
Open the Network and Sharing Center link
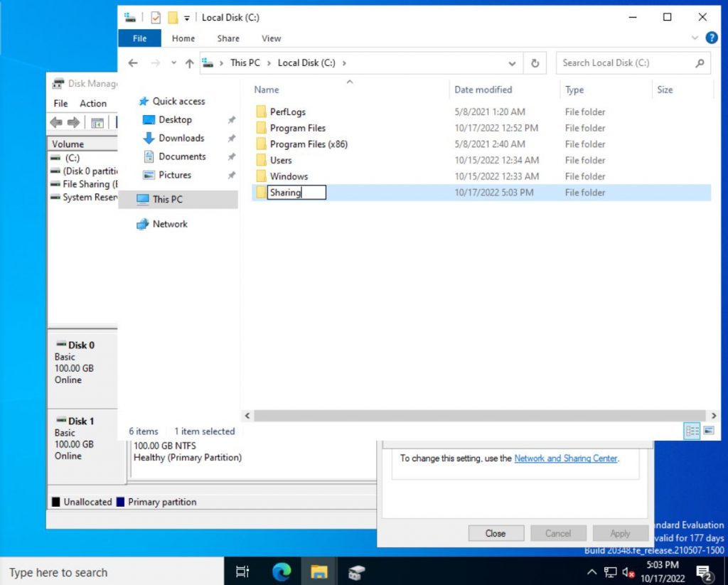click(565, 458)
